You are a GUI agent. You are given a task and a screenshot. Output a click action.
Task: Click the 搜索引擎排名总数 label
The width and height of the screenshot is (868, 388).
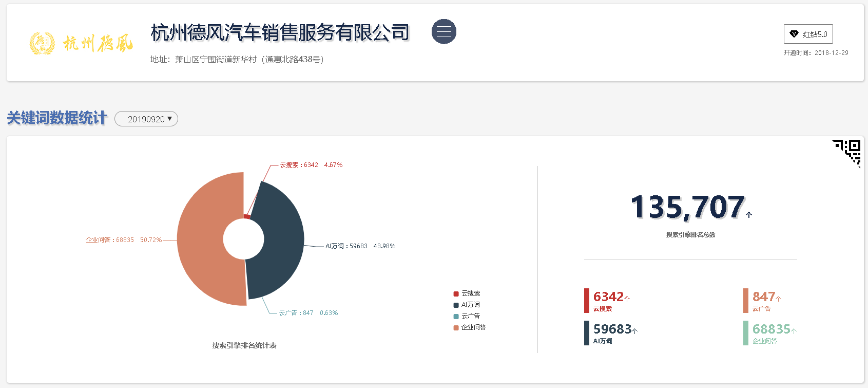[690, 235]
